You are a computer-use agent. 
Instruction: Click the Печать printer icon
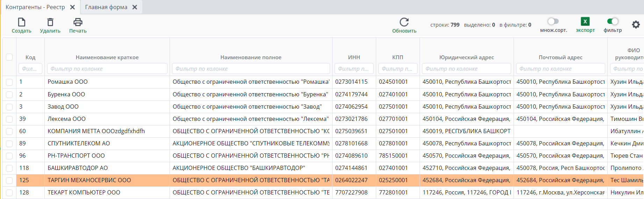pos(78,22)
